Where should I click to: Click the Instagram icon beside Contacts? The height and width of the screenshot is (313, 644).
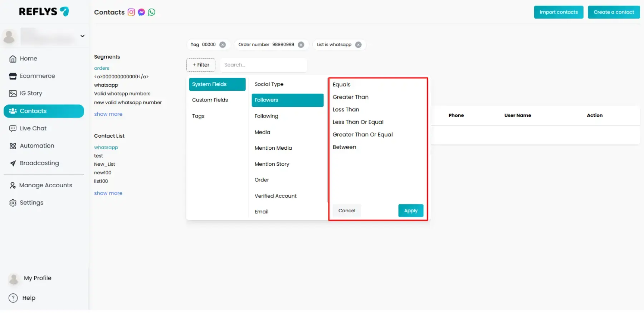131,12
